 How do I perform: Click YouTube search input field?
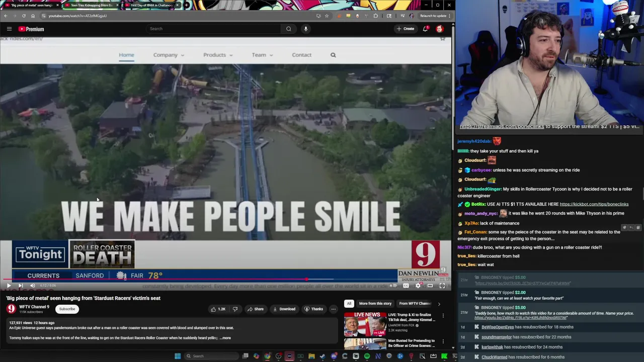click(213, 29)
